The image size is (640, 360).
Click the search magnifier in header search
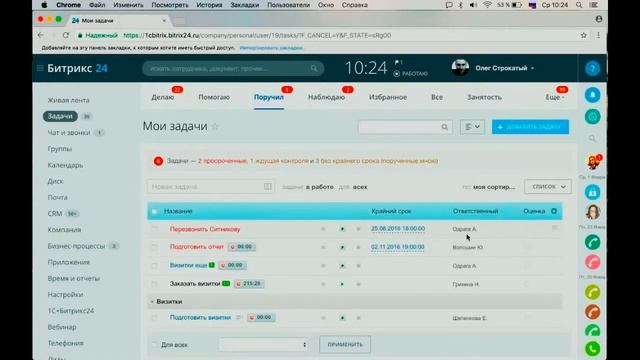[x=313, y=69]
